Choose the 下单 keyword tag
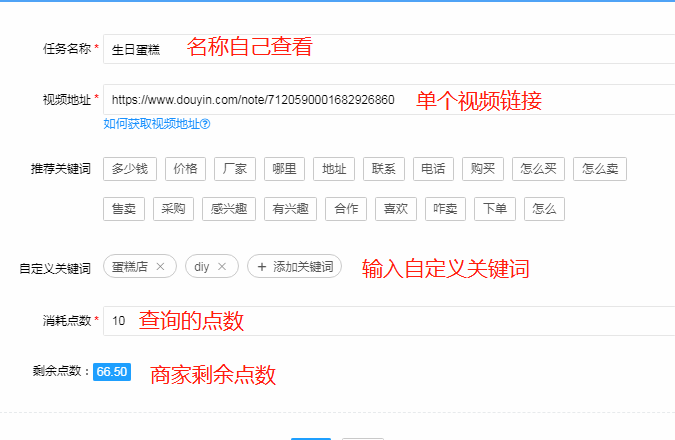675x440 pixels. 495,209
